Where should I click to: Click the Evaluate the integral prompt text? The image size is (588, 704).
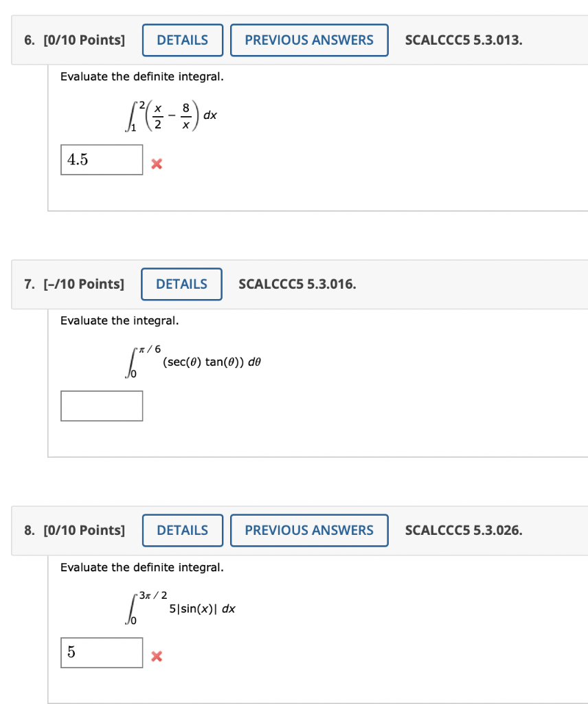(119, 320)
